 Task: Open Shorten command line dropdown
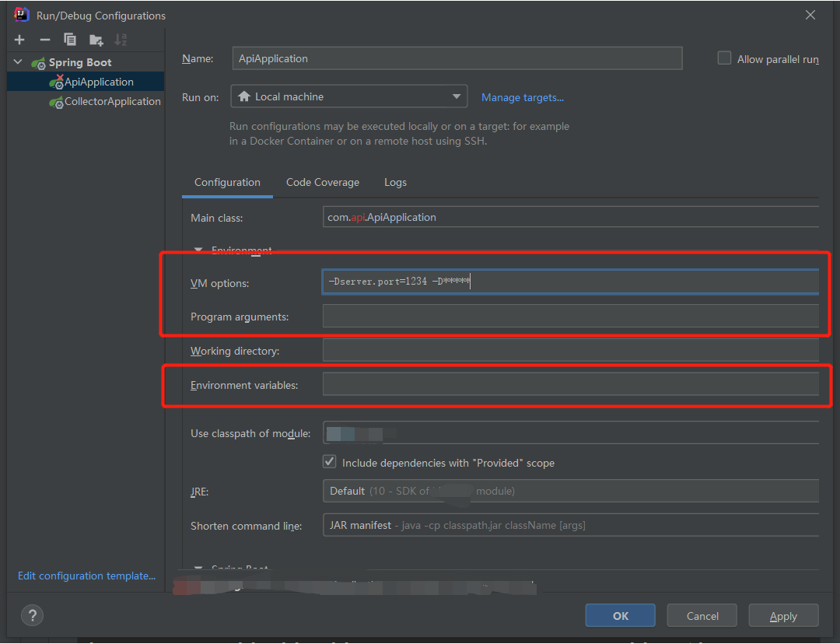point(571,525)
